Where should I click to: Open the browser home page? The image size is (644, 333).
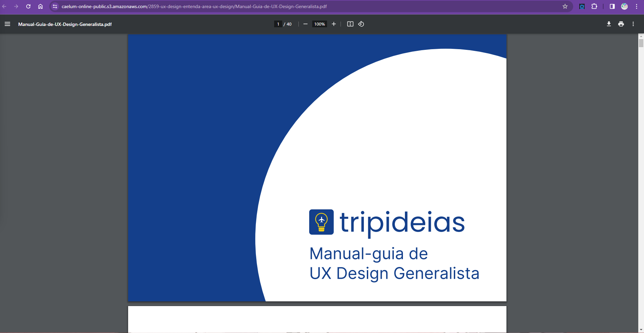click(x=40, y=6)
